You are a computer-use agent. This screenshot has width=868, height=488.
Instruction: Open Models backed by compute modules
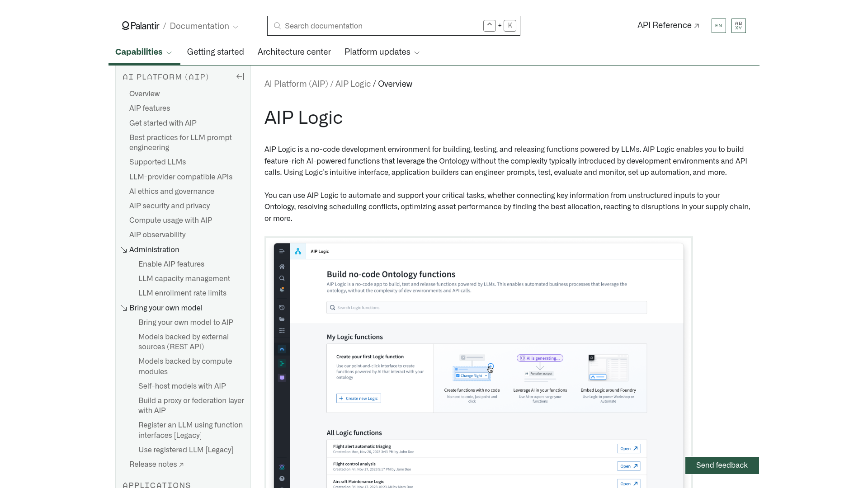click(x=185, y=366)
